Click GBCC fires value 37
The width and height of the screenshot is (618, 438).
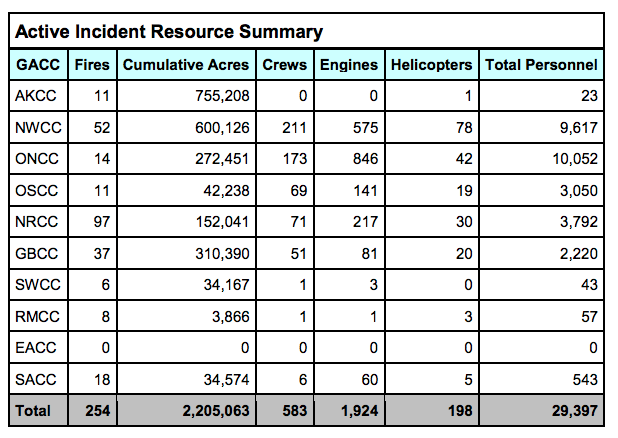click(102, 253)
